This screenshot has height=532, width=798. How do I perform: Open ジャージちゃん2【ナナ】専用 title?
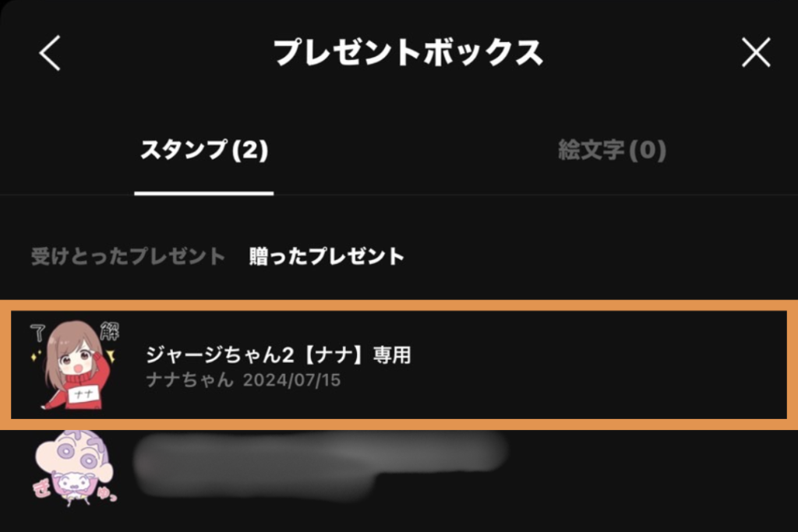pos(278,354)
